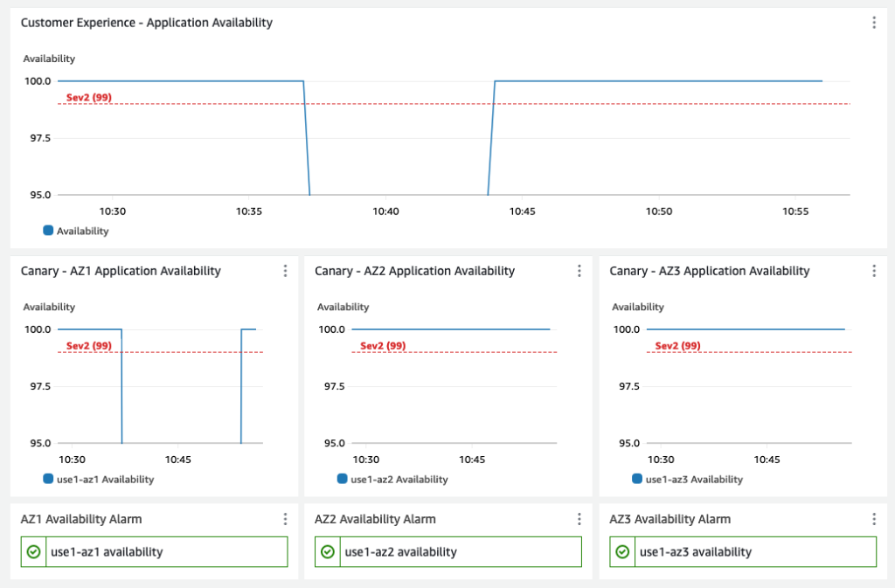Open the AZ1 Availability Alarm widget menu
The height and width of the screenshot is (588, 895).
(x=285, y=518)
